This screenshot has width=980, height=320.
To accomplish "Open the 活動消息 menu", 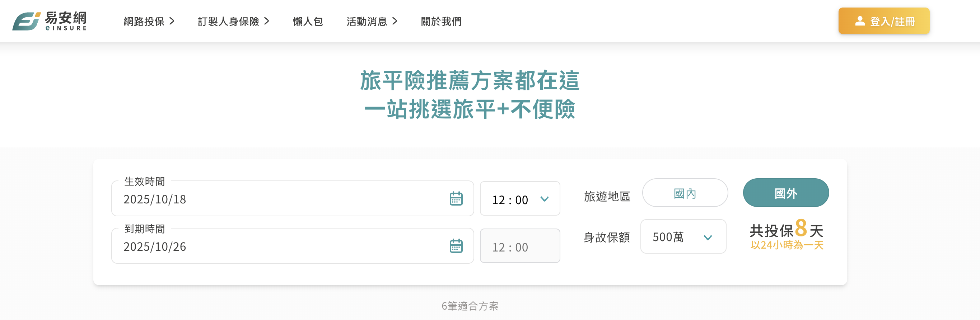I will click(367, 22).
